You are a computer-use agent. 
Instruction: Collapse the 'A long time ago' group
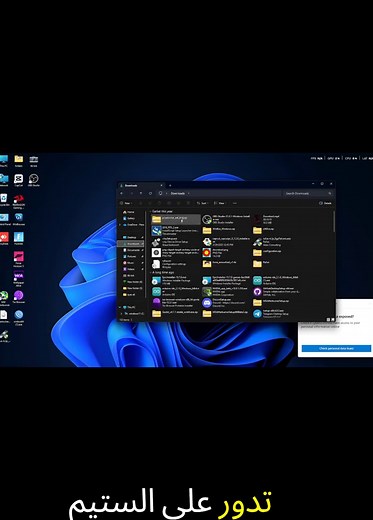(150, 272)
